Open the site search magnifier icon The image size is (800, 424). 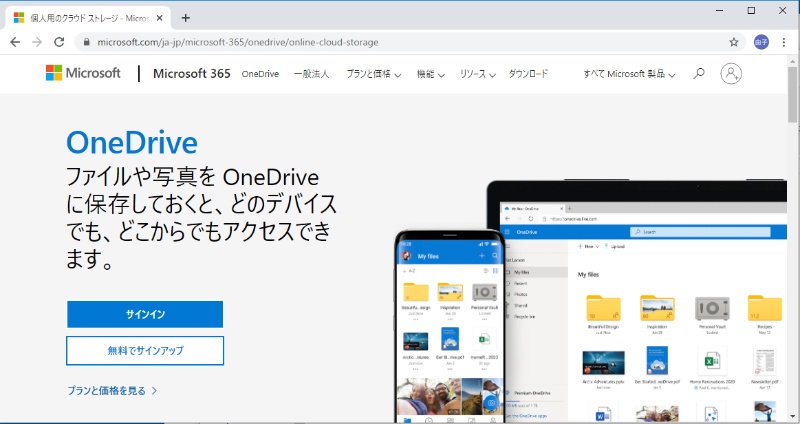tap(699, 73)
